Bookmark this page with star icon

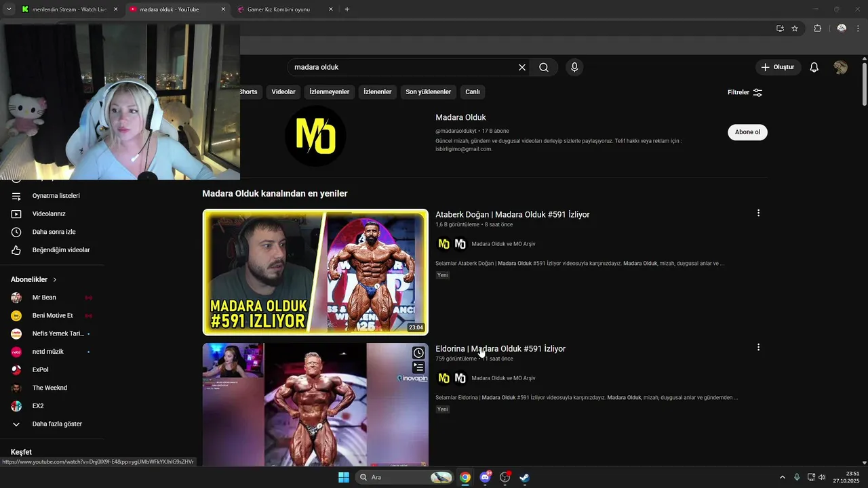795,28
